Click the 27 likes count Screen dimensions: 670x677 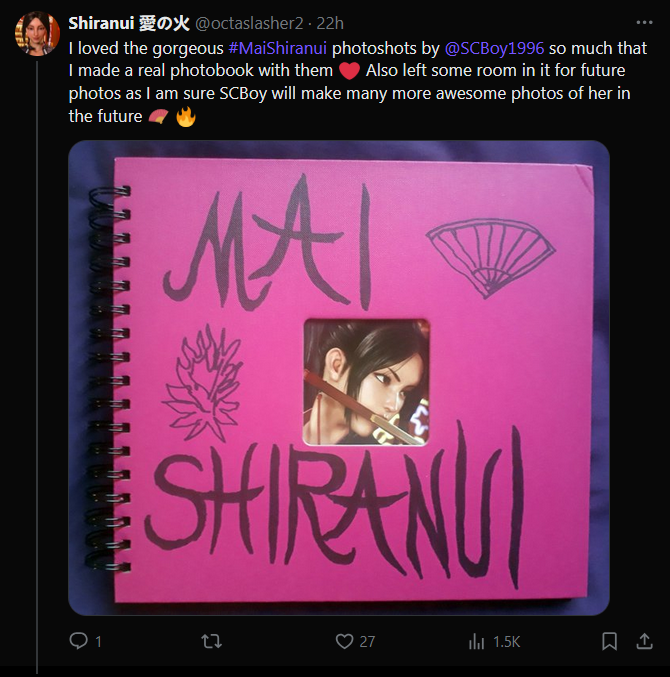coord(367,642)
